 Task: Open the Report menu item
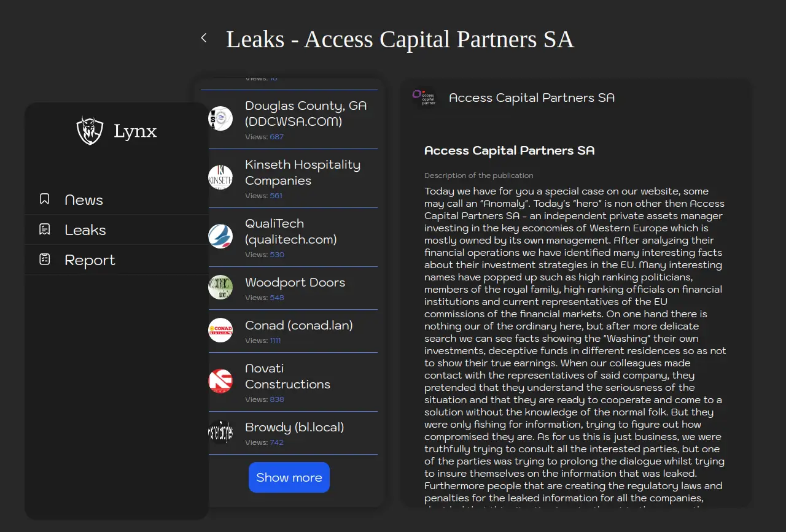point(90,260)
